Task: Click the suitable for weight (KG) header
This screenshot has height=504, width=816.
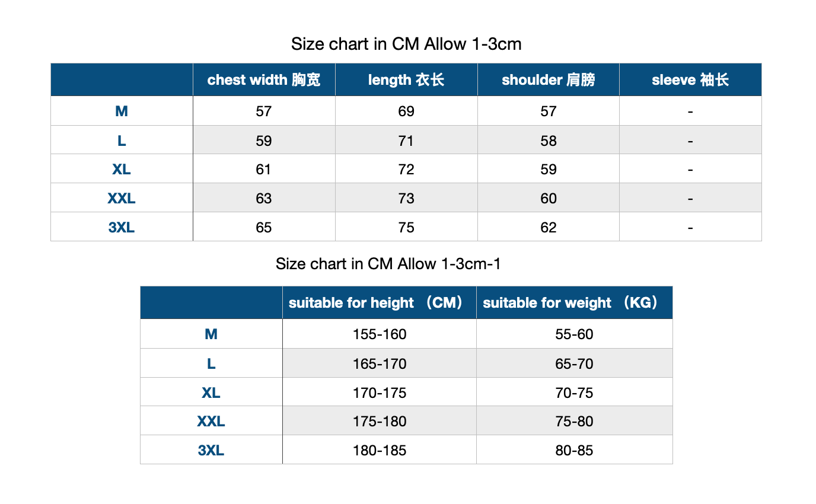Action: click(x=575, y=302)
